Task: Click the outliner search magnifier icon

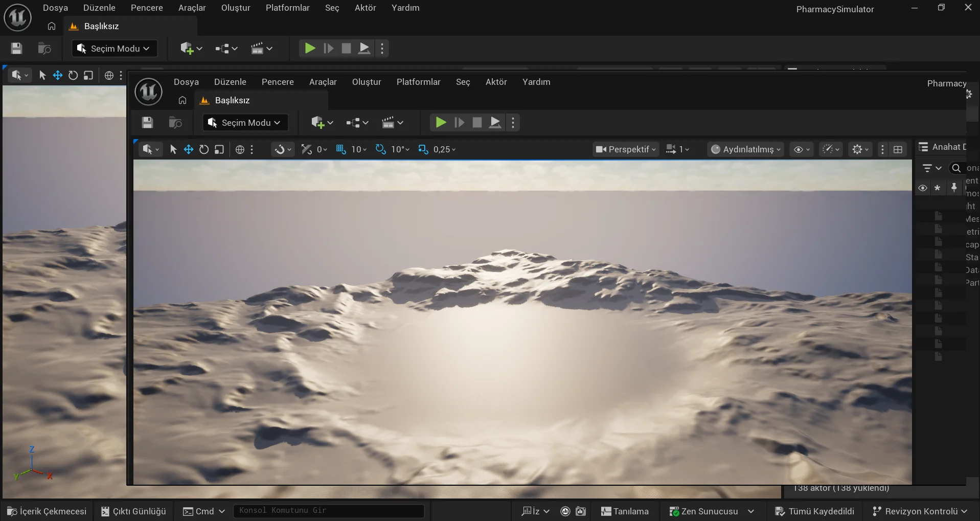Action: point(956,168)
